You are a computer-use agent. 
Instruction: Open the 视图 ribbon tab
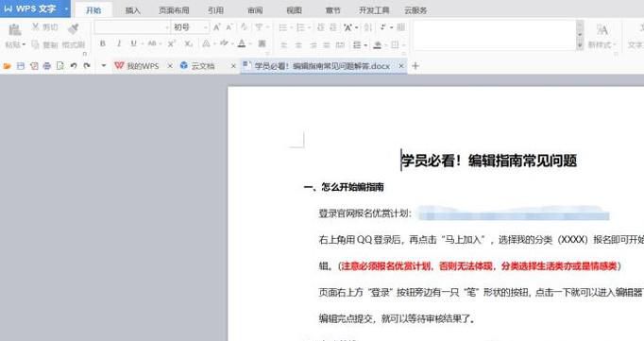click(294, 10)
